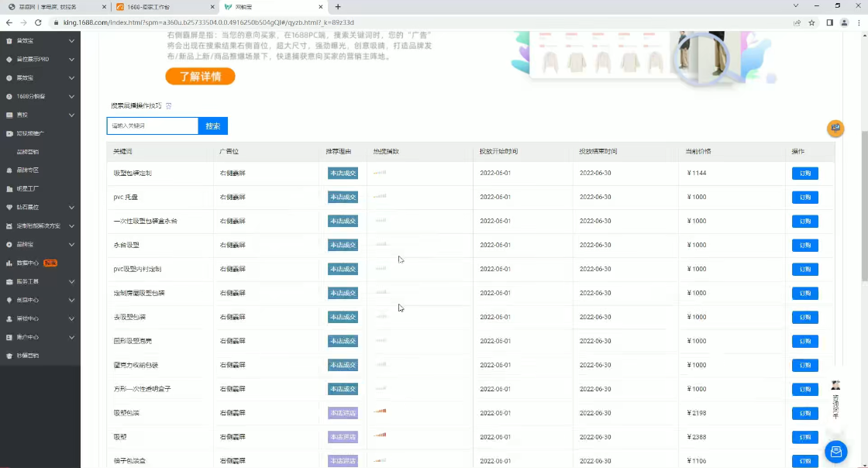868x468 pixels.
Task: Click the 明星工厂 icon in sidebar
Action: pyautogui.click(x=9, y=188)
